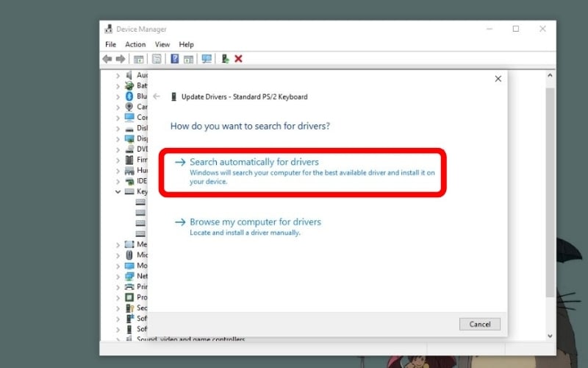Choose Search automatically for drivers
The image size is (588, 368).
click(x=254, y=162)
